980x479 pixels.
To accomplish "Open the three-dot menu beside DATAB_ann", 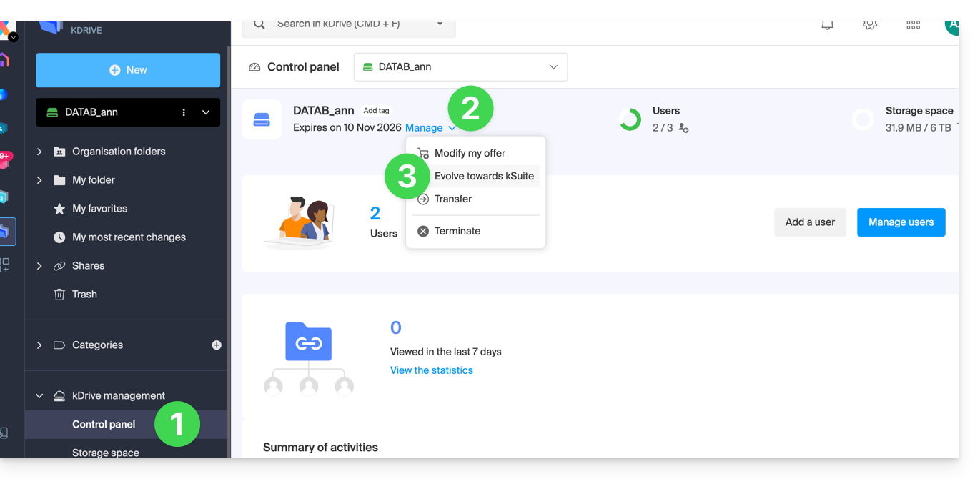I will 184,112.
